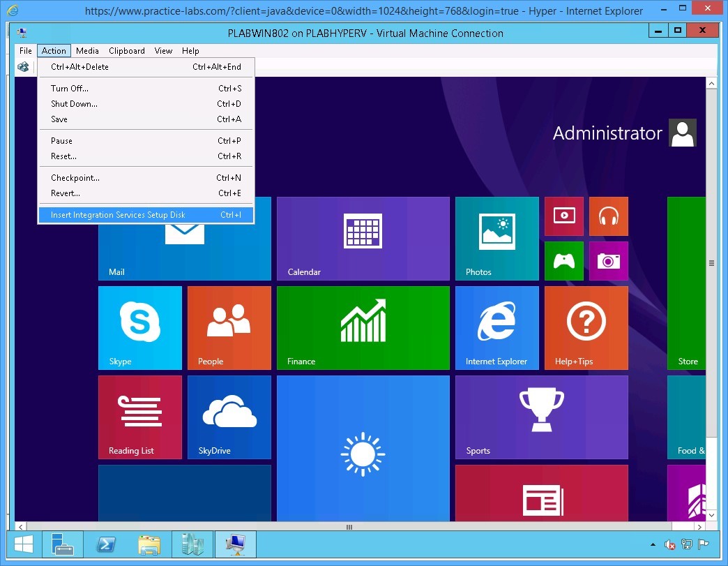This screenshot has height=566, width=728.
Task: Send Ctrl+Alt+Delete using the toolbar icon
Action: click(x=23, y=66)
